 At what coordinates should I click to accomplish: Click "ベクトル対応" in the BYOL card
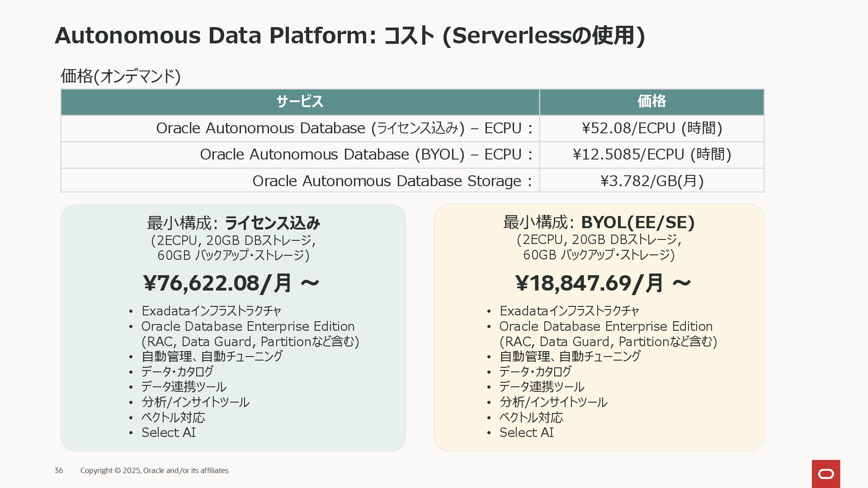tap(531, 418)
